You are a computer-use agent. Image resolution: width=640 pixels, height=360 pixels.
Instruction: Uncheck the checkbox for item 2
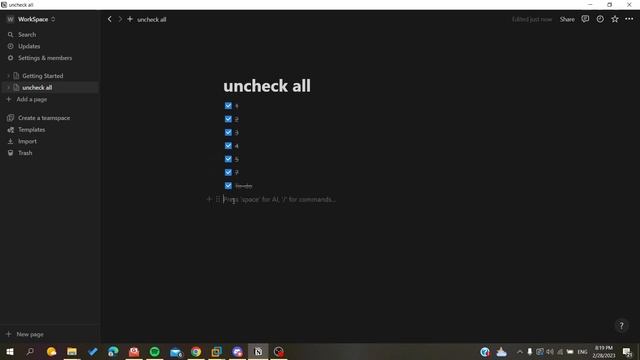(x=228, y=119)
